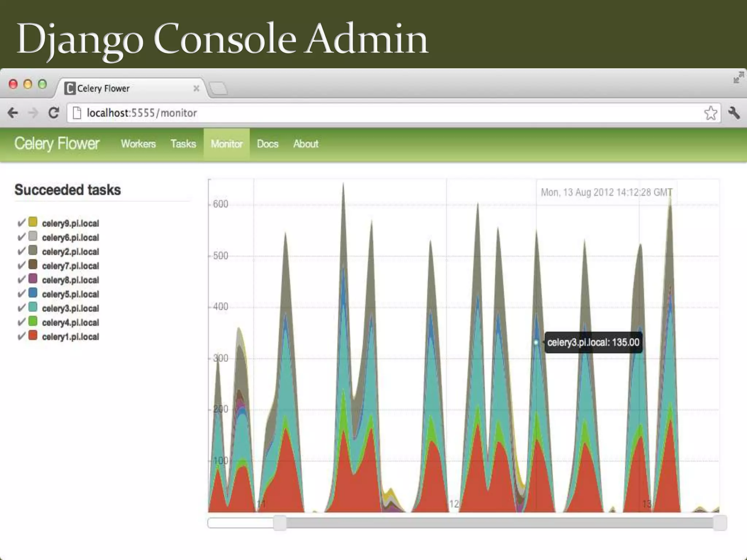Image resolution: width=747 pixels, height=560 pixels.
Task: Open a new browser tab
Action: tap(218, 88)
